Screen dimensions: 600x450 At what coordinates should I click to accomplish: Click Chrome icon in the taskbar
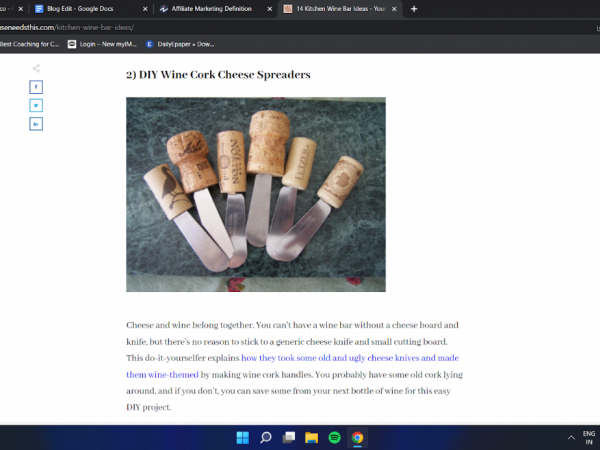pyautogui.click(x=357, y=438)
